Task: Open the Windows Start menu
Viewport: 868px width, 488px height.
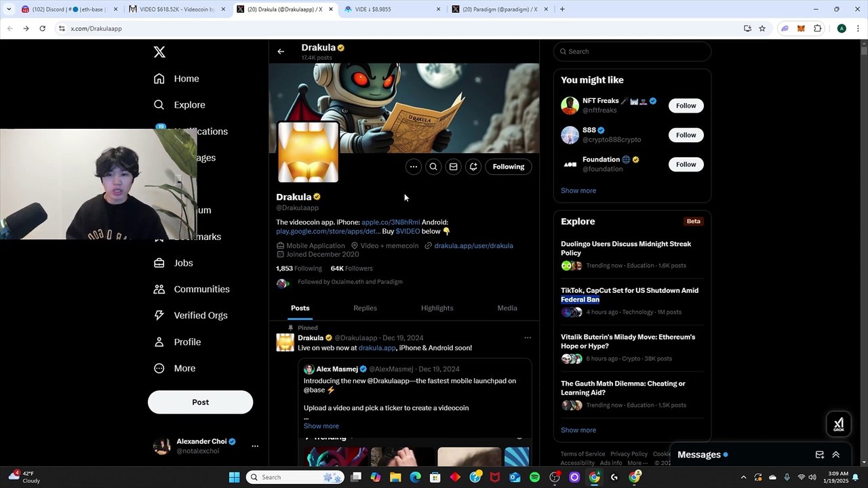Action: [x=234, y=477]
